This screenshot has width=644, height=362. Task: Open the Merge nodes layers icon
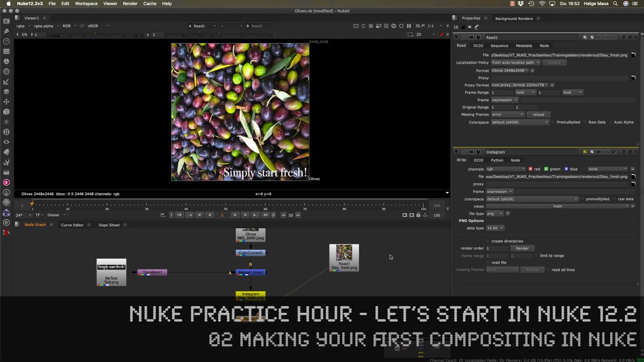tap(7, 92)
